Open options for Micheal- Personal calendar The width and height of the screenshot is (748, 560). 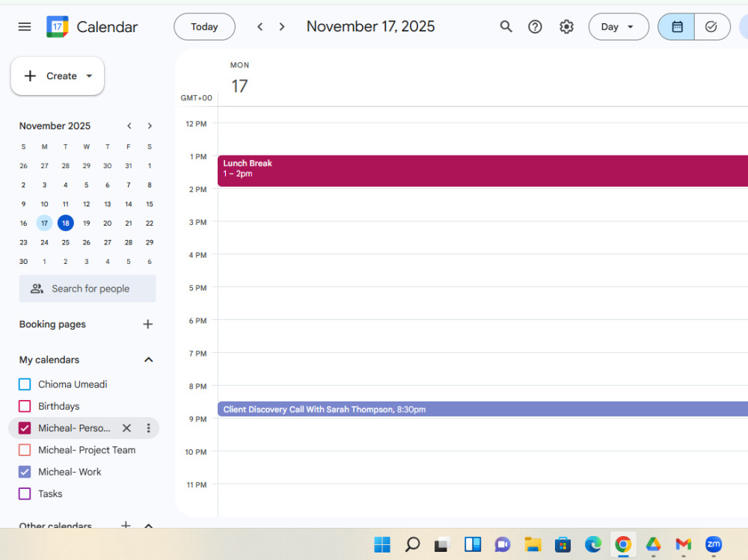coord(148,428)
